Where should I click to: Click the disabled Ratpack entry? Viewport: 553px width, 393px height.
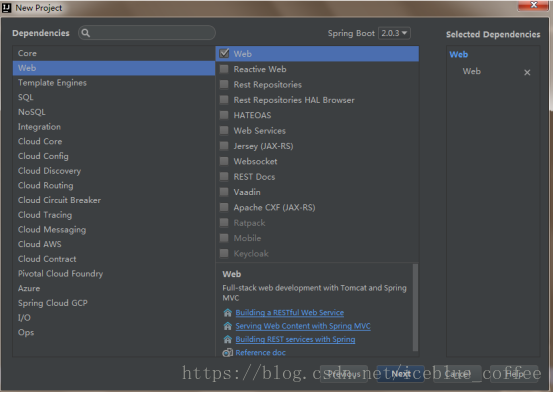pos(317,223)
